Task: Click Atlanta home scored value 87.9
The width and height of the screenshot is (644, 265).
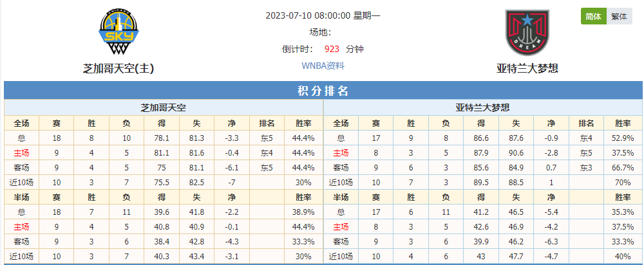Action: click(481, 153)
